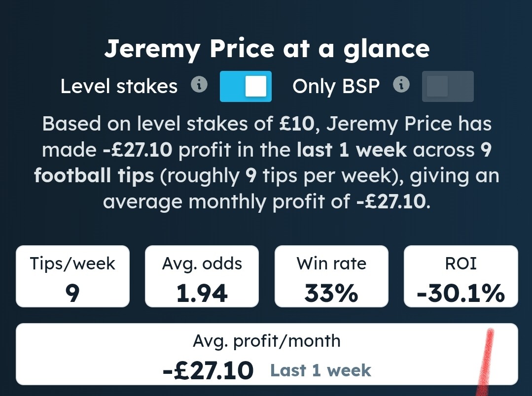Click the 33% win rate value
This screenshot has width=532, height=396.
(331, 293)
